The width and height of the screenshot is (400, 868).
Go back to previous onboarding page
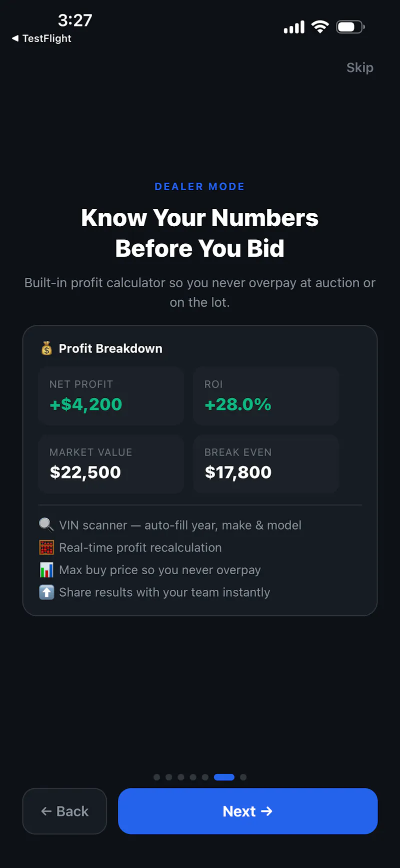[64, 811]
